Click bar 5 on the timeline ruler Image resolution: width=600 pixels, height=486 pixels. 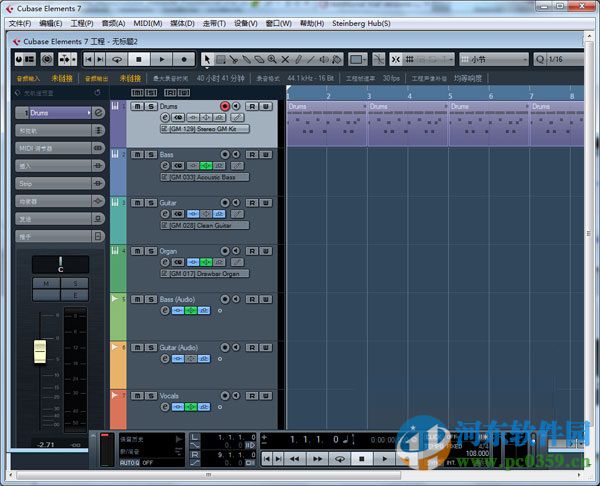pyautogui.click(x=450, y=96)
